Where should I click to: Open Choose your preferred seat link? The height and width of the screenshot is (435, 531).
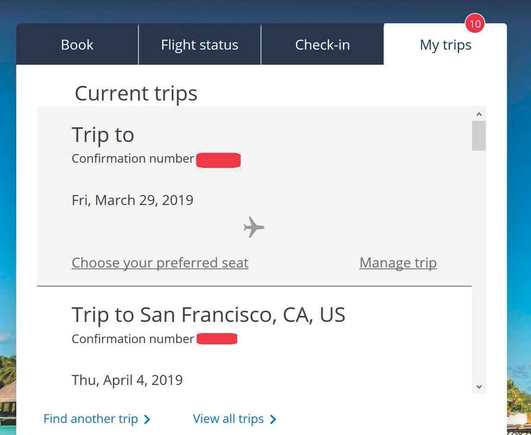pyautogui.click(x=160, y=263)
